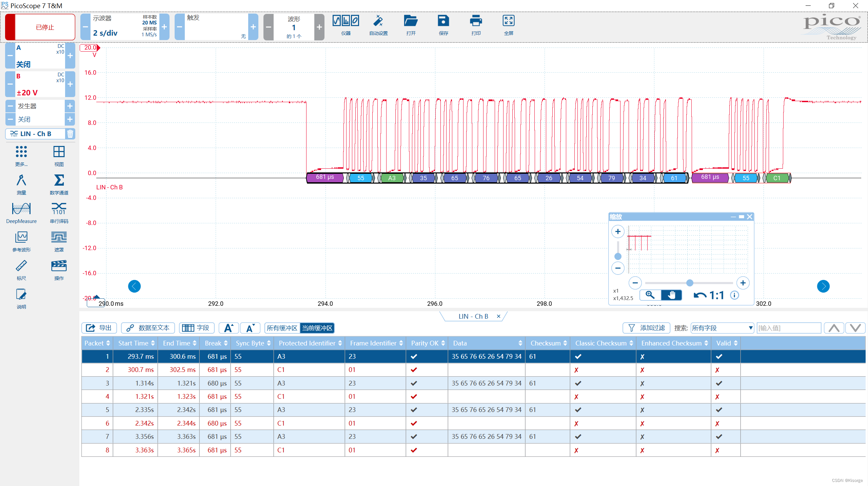Adjust vertical zoom slider handle
868x486 pixels.
pyautogui.click(x=618, y=256)
